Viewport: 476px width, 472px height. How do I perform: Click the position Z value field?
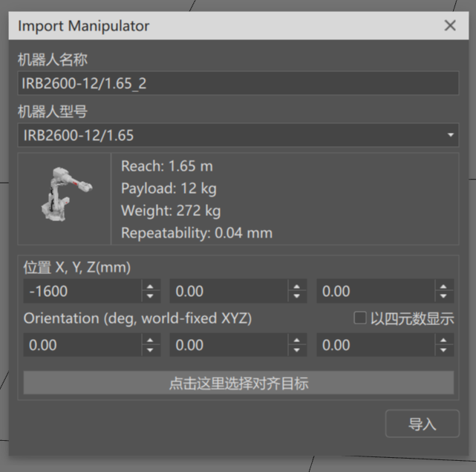click(x=376, y=291)
